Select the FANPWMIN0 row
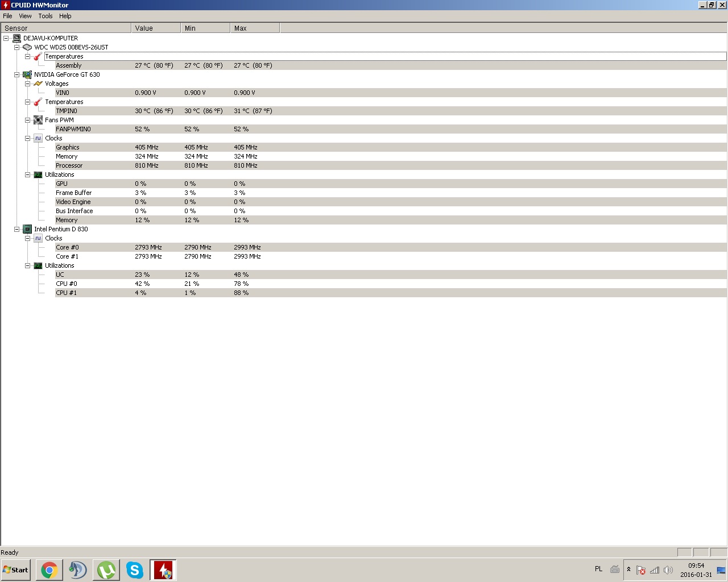The height and width of the screenshot is (582, 728). [x=391, y=129]
